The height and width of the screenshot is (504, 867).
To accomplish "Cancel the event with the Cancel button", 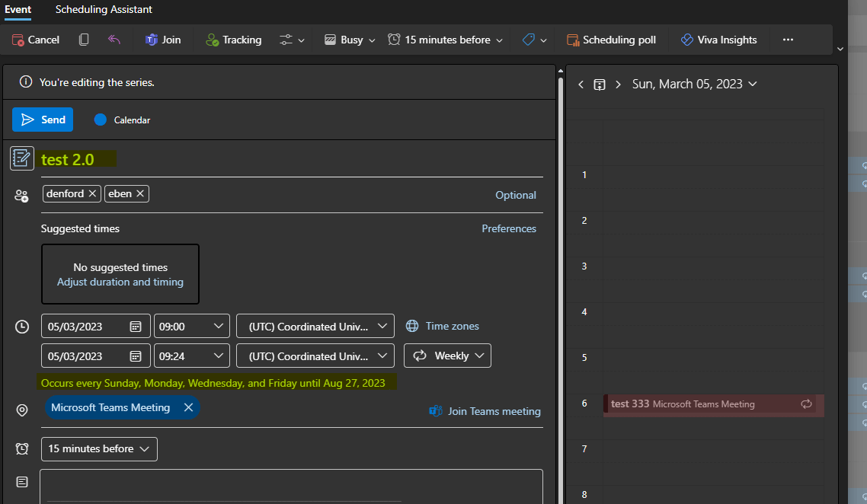I will pos(35,40).
